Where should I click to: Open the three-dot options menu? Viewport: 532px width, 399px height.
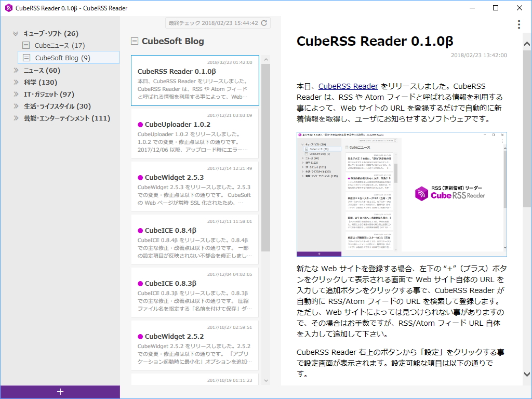pos(518,25)
